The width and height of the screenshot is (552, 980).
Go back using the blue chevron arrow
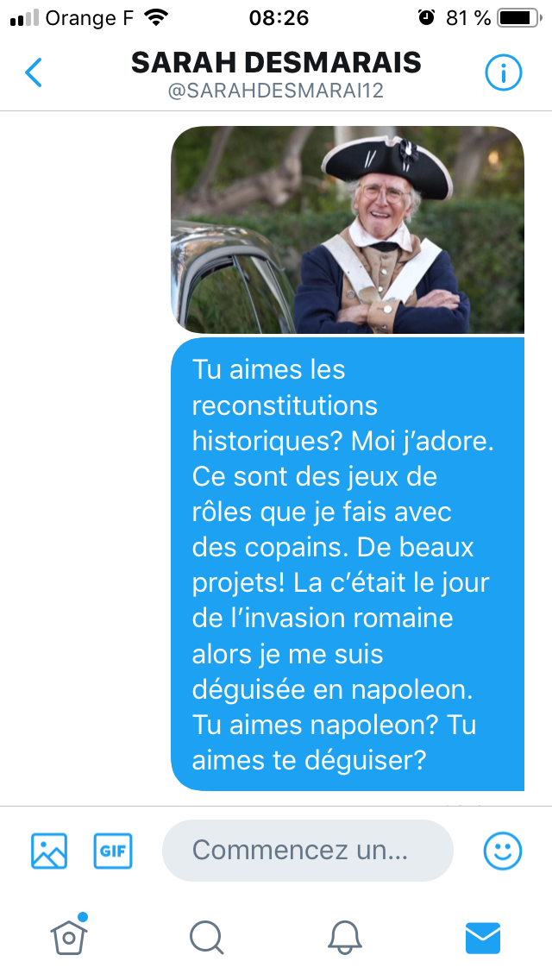[x=33, y=72]
